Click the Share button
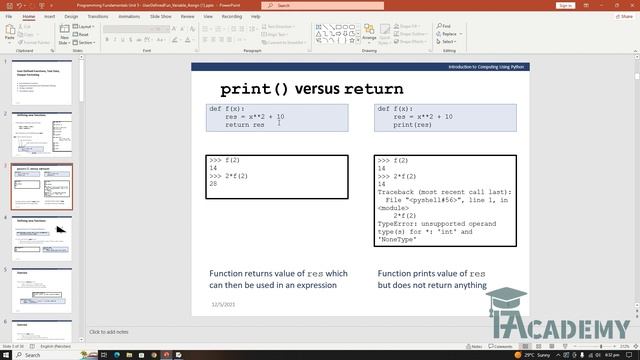The height and width of the screenshot is (360, 640). [x=624, y=16]
